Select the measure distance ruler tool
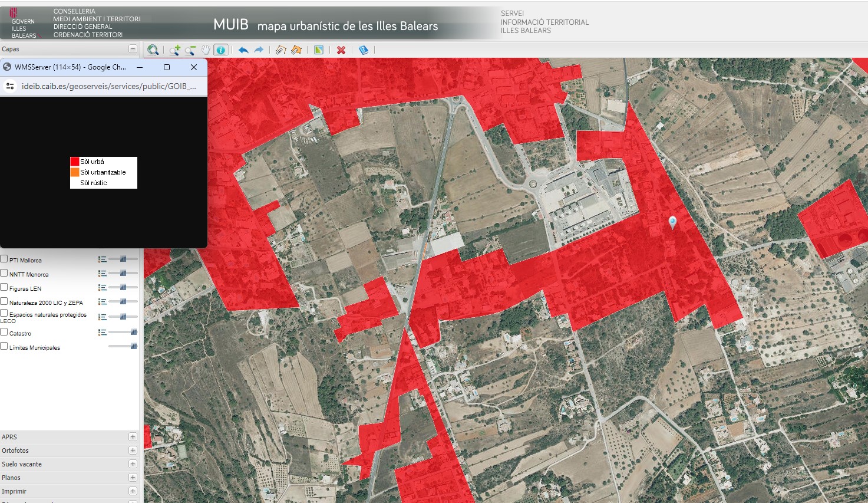The width and height of the screenshot is (868, 503). click(x=281, y=50)
